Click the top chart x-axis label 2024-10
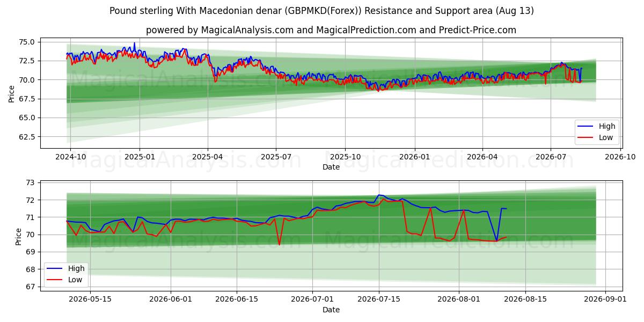Image resolution: width=644 pixels, height=322 pixels. coord(71,158)
